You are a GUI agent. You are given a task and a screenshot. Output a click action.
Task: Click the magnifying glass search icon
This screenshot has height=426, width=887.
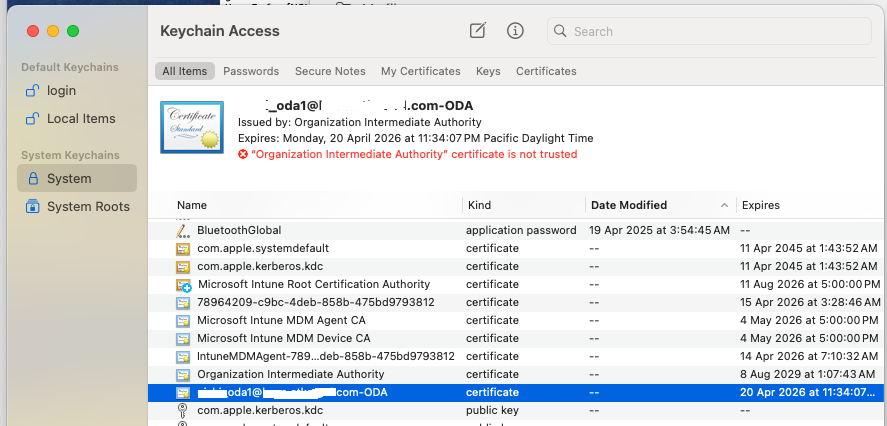(x=560, y=31)
